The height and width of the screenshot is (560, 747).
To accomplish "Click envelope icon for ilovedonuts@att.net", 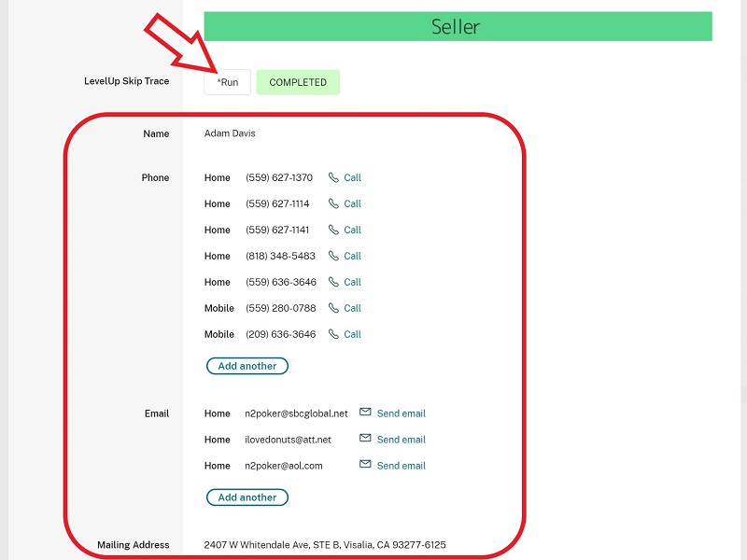I will click(x=365, y=439).
